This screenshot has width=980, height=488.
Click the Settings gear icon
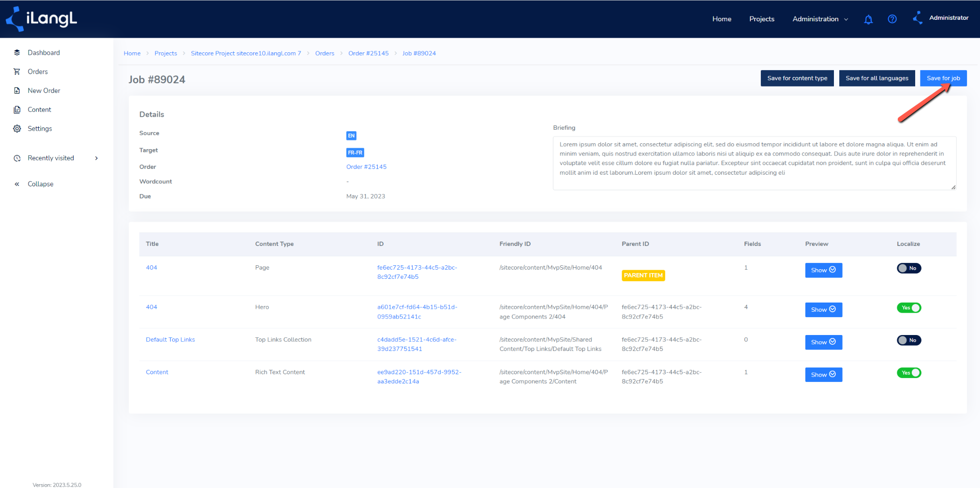pyautogui.click(x=17, y=128)
